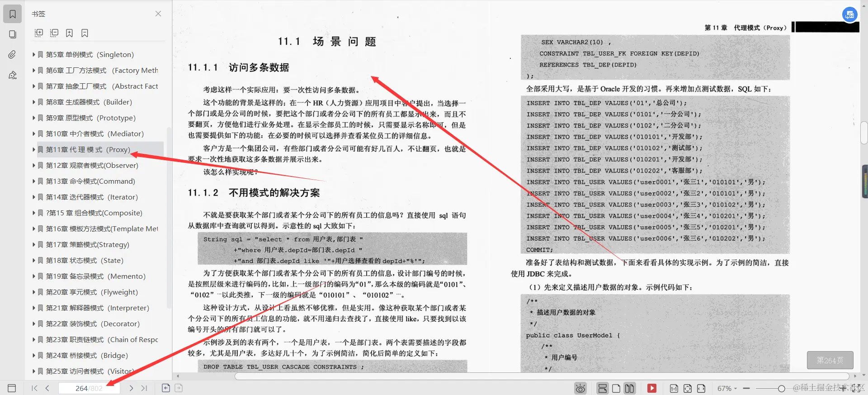Select bookmark 第18章 状态模式 (State)
The image size is (868, 395).
[x=85, y=260]
